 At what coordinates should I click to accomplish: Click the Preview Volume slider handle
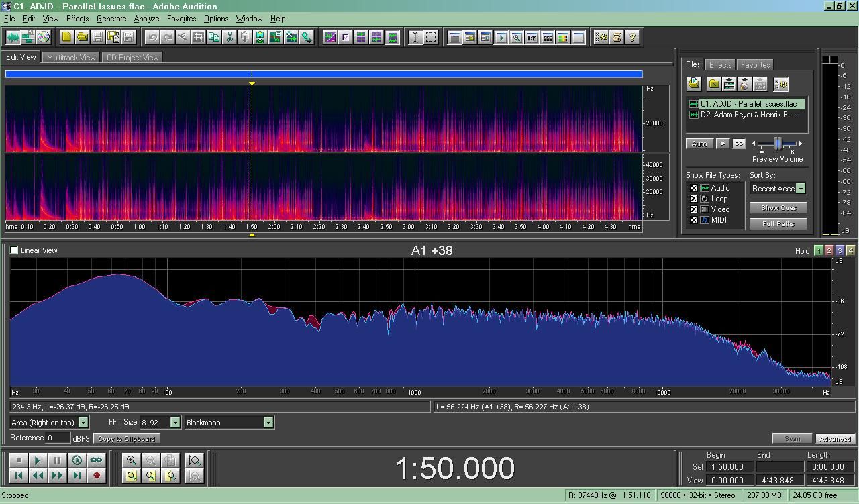pyautogui.click(x=778, y=143)
